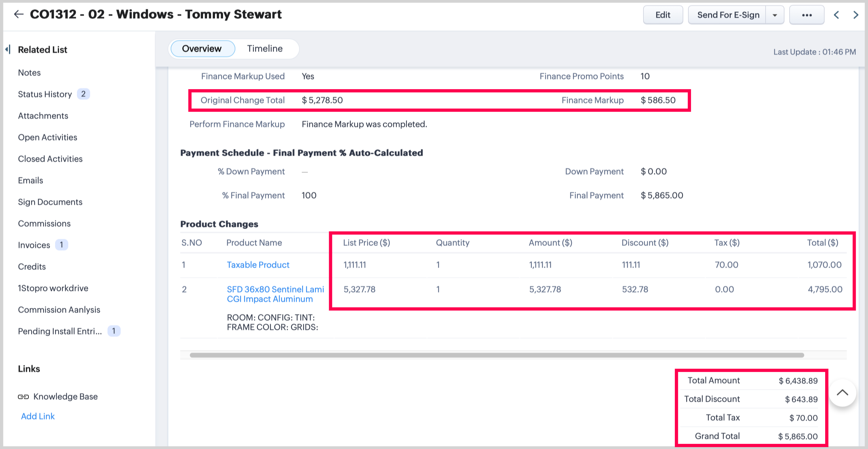Select the Overview tab

click(x=202, y=48)
